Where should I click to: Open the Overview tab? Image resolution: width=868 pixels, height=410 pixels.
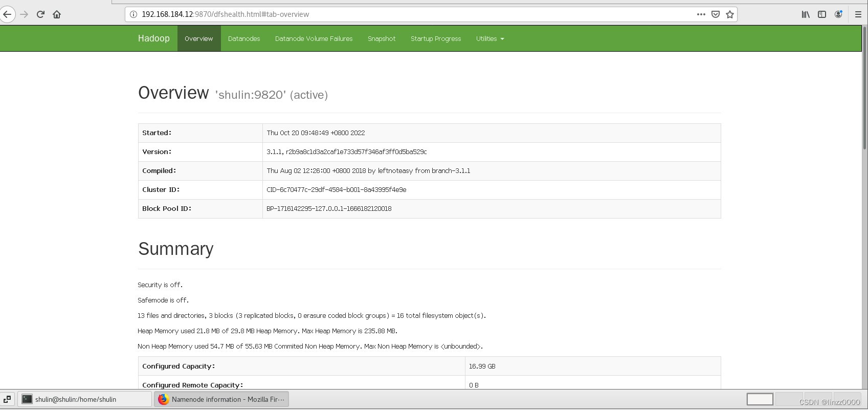point(199,38)
